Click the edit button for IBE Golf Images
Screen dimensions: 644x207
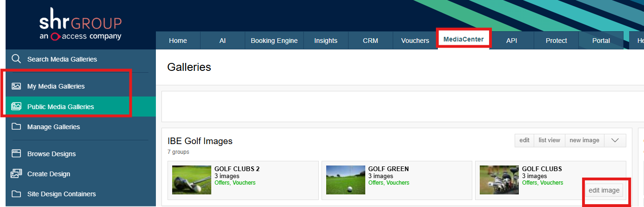pyautogui.click(x=524, y=140)
